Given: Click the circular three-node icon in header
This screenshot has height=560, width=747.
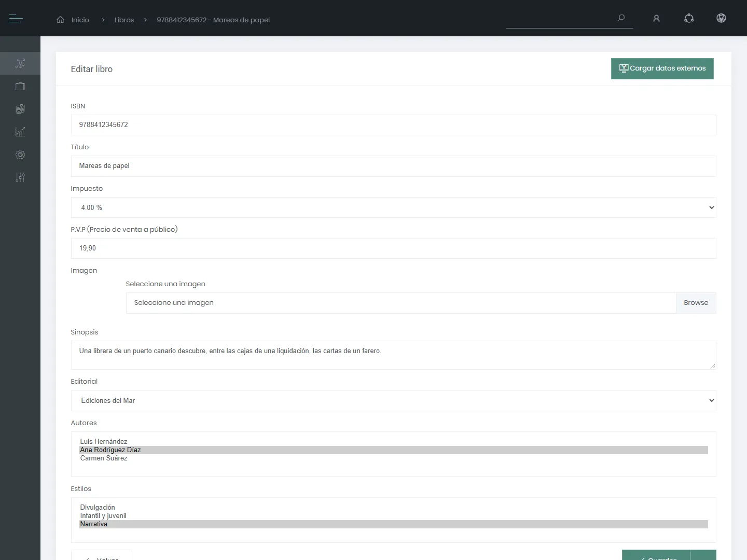Looking at the screenshot, I should 689,18.
